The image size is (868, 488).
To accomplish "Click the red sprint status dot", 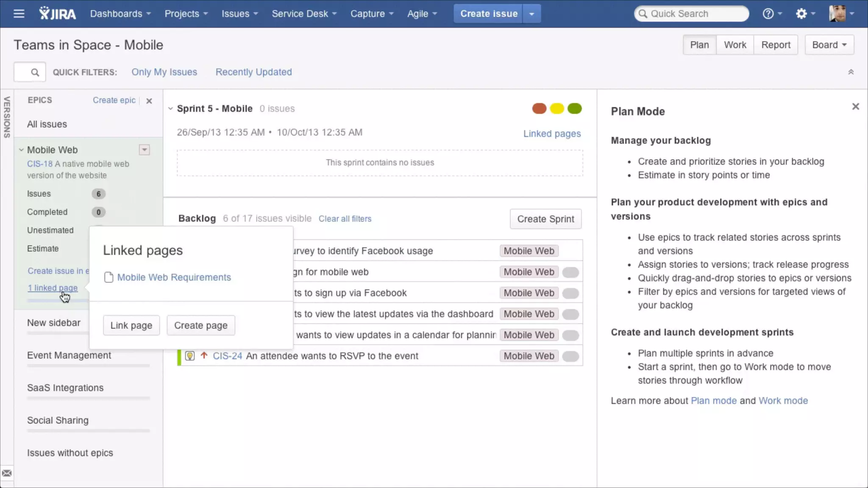I will coord(539,108).
